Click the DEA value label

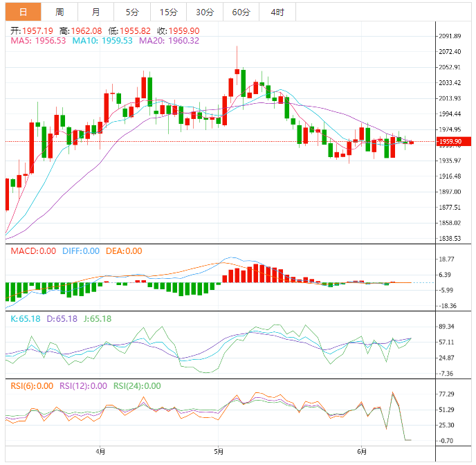coord(124,250)
